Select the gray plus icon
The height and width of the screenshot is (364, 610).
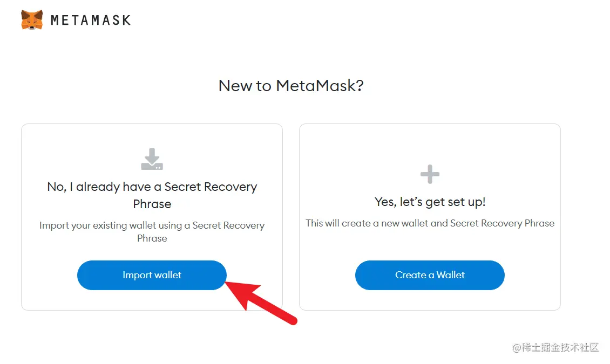pos(430,174)
